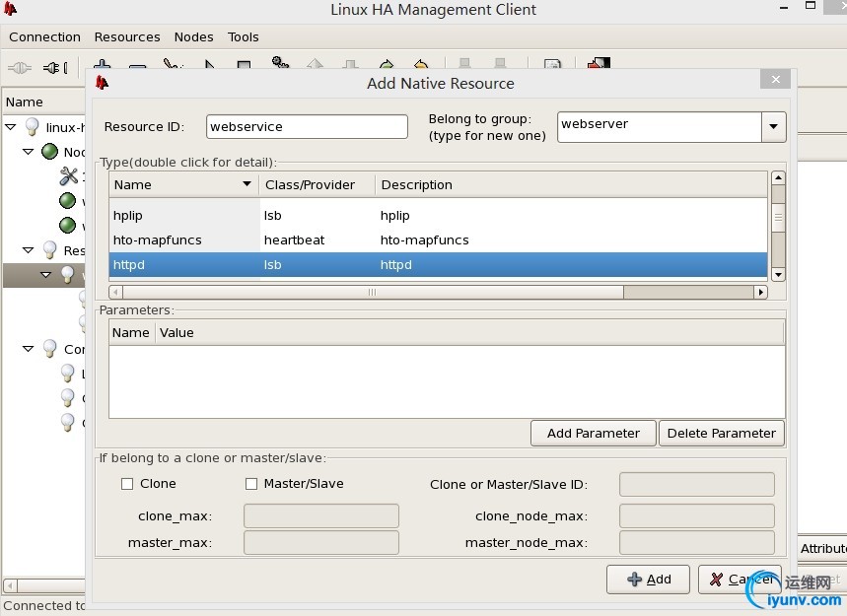The width and height of the screenshot is (847, 616).
Task: Click the start (play arrow) toolbar icon
Action: pyautogui.click(x=209, y=65)
